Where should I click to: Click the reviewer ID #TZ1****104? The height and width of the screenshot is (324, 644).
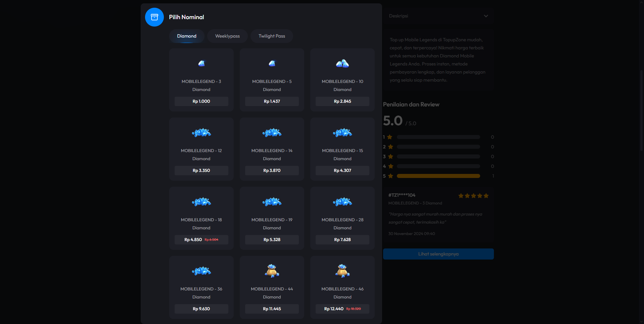point(402,195)
